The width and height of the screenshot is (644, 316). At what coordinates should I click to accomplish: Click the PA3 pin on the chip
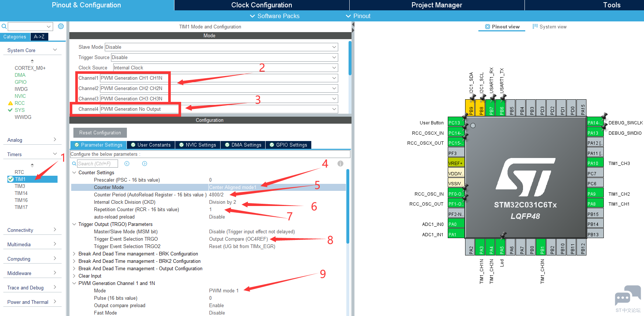481,247
